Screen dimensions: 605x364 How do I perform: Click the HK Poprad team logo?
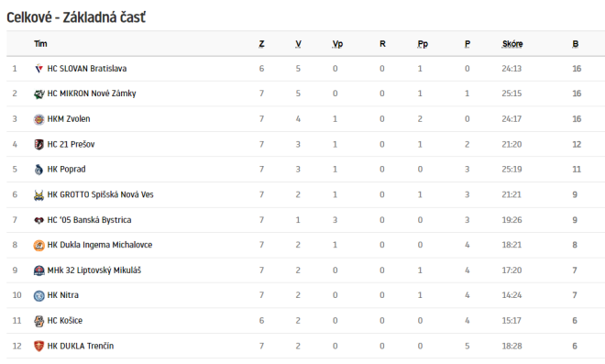(x=38, y=170)
